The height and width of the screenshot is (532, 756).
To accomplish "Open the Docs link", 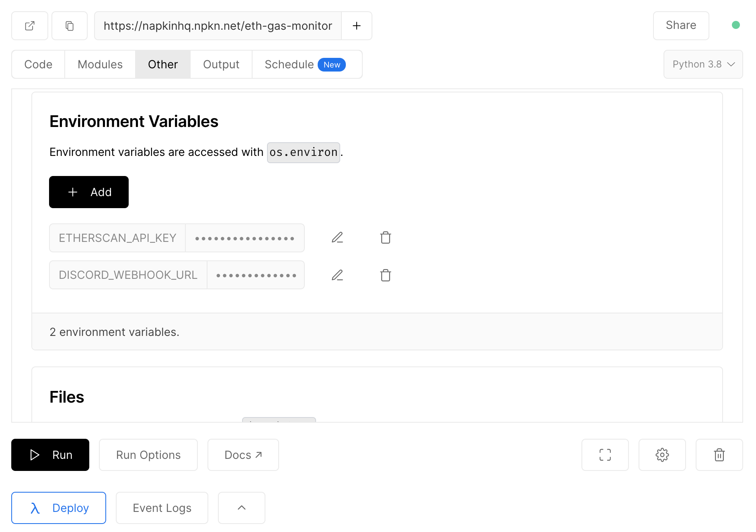I will coord(243,455).
